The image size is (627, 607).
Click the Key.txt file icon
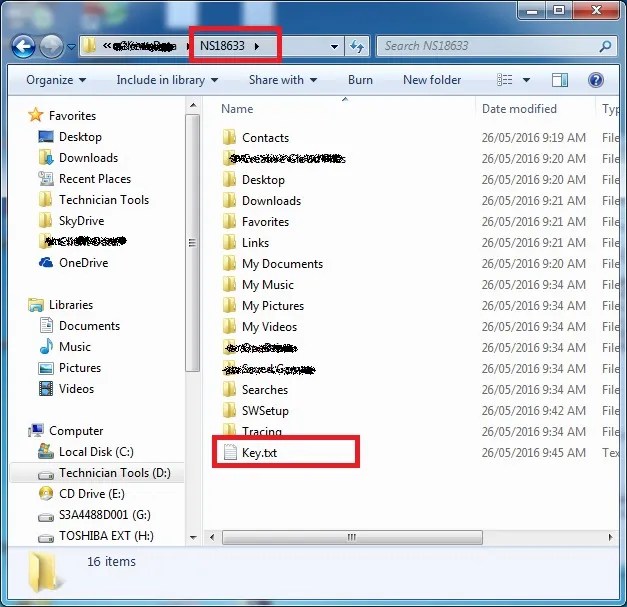point(230,452)
